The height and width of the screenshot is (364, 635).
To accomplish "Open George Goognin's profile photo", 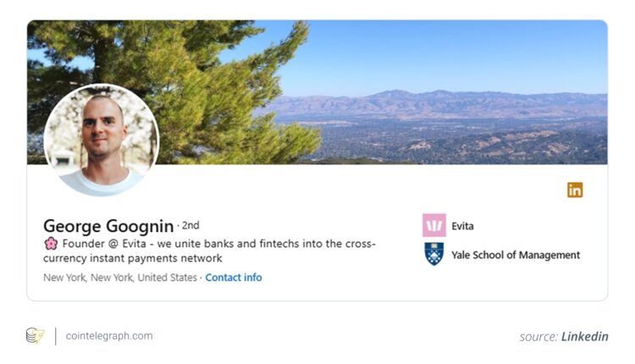I will point(102,140).
